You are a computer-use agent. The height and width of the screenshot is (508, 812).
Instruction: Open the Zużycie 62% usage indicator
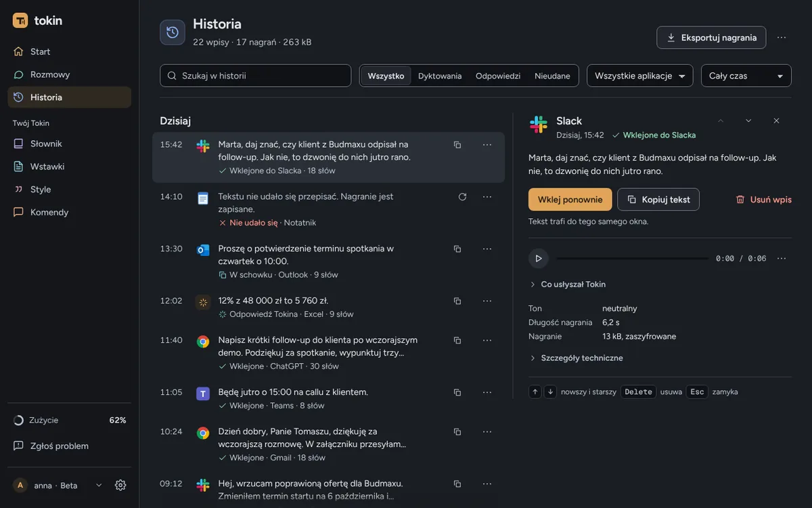tap(69, 420)
